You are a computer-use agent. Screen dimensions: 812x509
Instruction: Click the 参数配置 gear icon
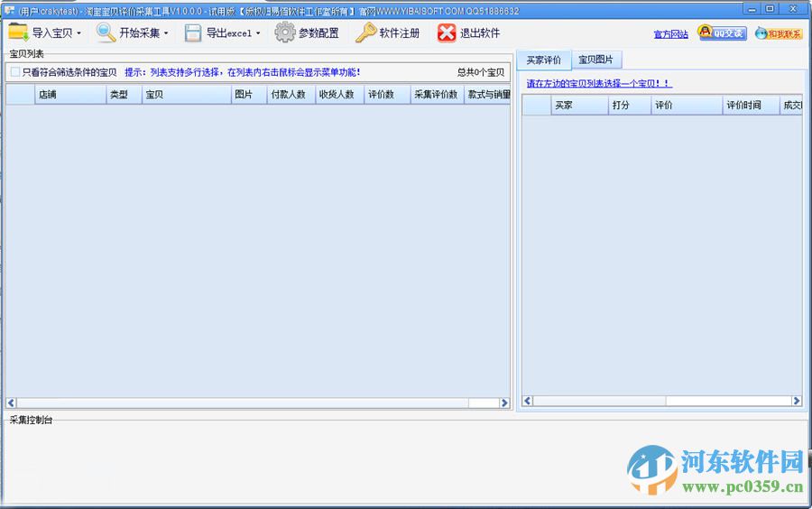(284, 32)
